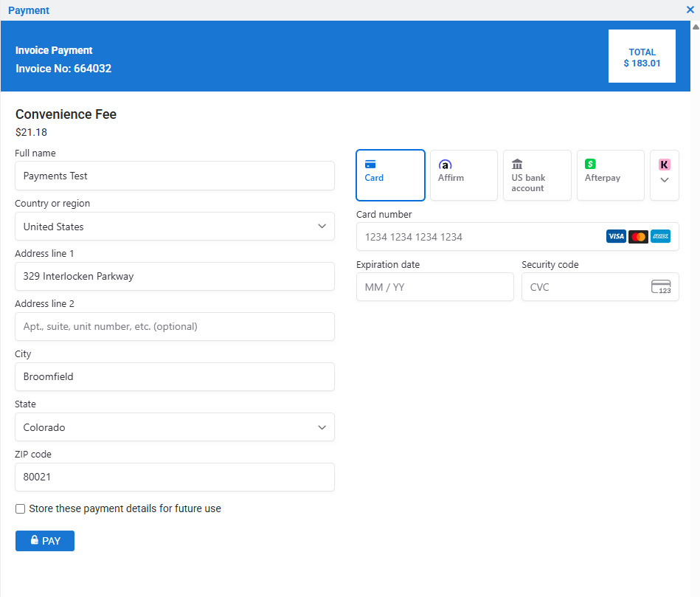Click the Mastercard brand icon

coord(638,236)
